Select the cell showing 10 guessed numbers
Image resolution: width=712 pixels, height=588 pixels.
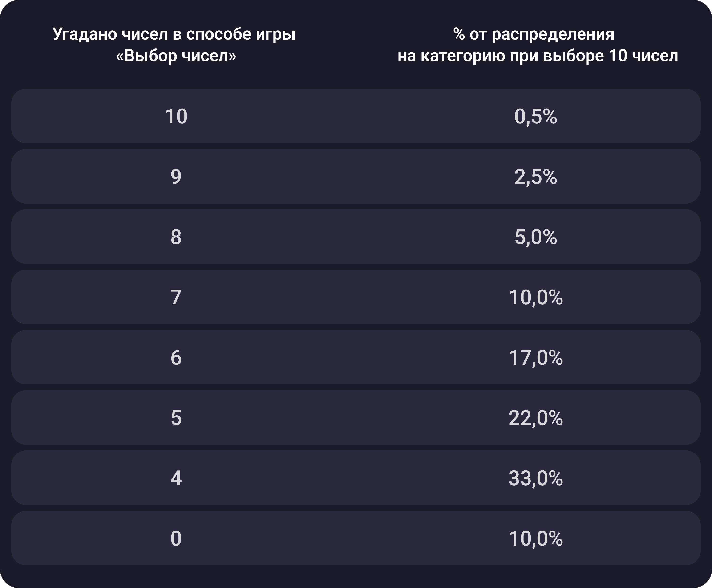click(176, 117)
